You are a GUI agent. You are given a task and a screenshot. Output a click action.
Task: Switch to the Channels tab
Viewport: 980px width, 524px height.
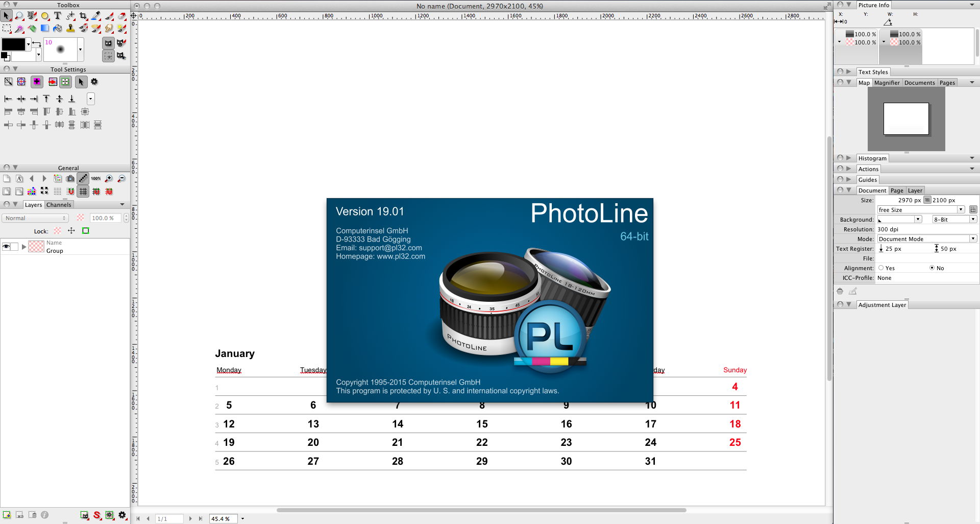click(x=59, y=205)
